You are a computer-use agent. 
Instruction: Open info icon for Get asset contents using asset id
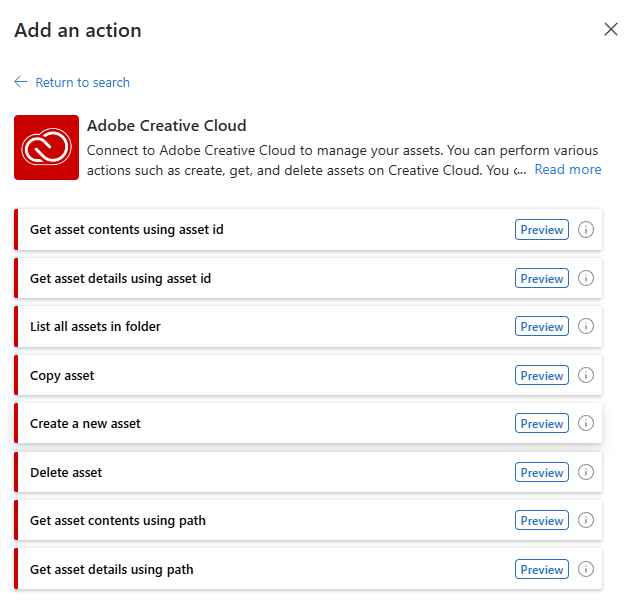pyautogui.click(x=585, y=229)
